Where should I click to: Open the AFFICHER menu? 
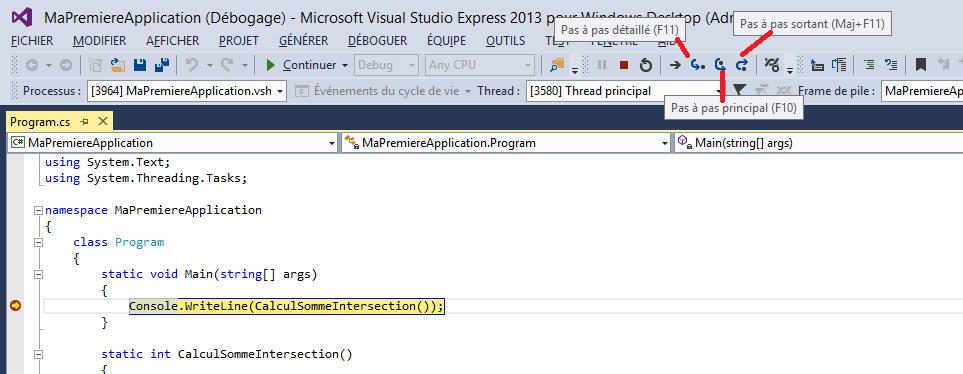click(x=173, y=41)
